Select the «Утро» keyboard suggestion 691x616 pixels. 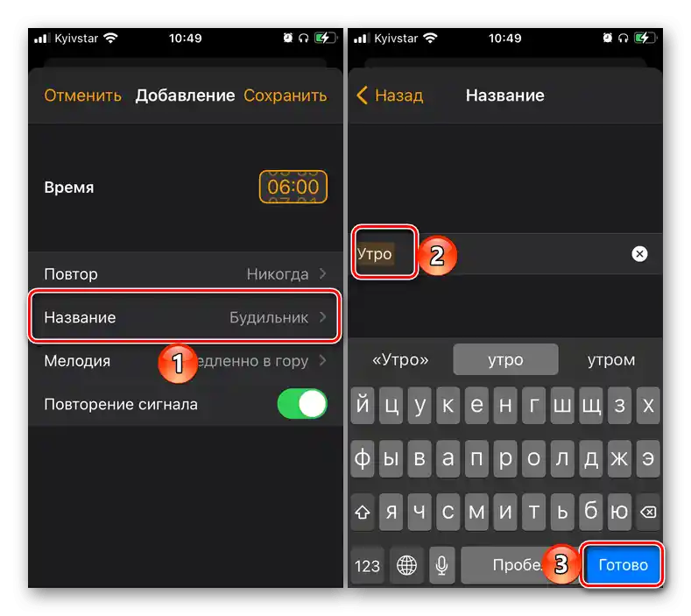click(x=400, y=360)
